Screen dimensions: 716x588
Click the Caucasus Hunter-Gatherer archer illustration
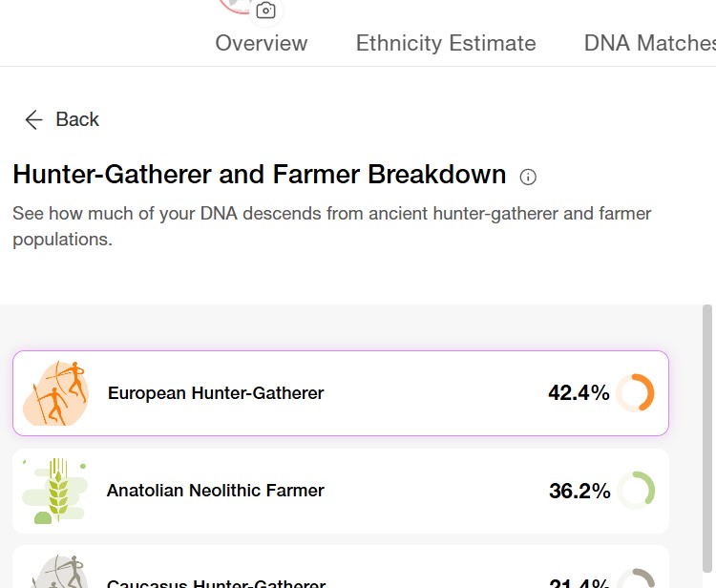[57, 575]
